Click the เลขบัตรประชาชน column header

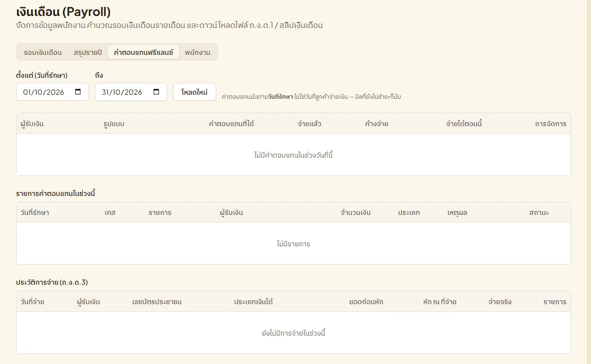click(157, 302)
